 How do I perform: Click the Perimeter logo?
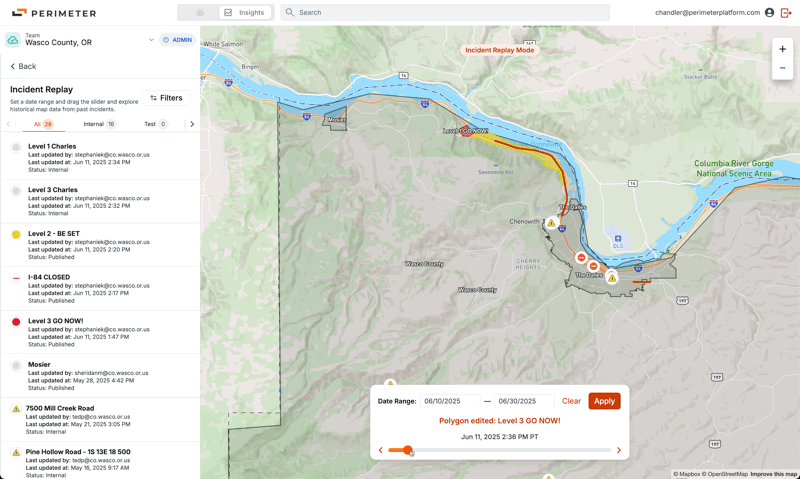click(x=54, y=13)
